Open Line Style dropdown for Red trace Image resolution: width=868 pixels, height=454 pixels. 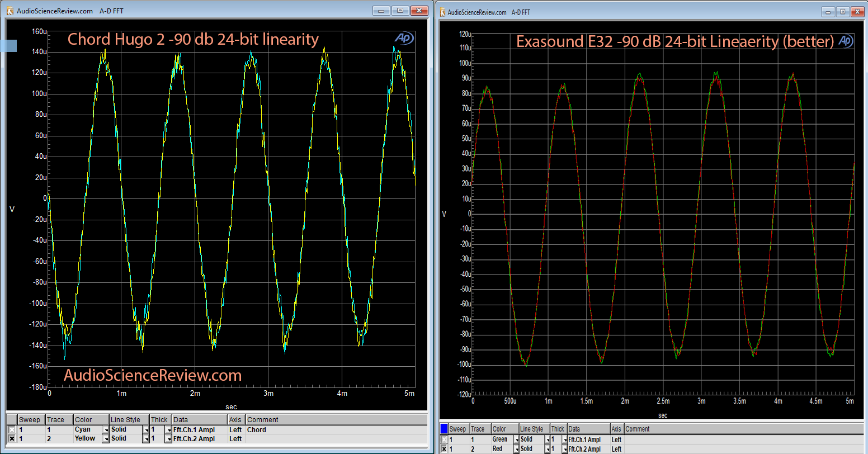pos(547,449)
